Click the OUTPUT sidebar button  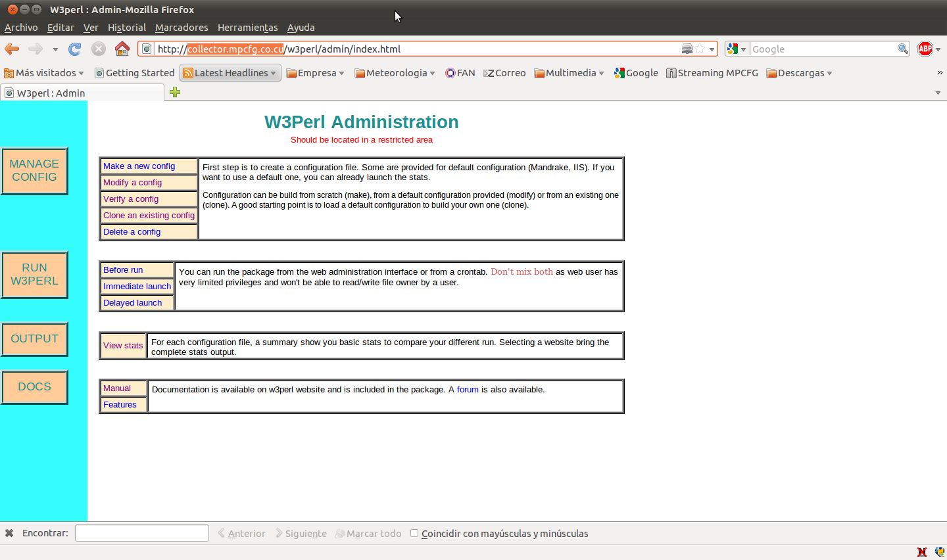pyautogui.click(x=34, y=339)
